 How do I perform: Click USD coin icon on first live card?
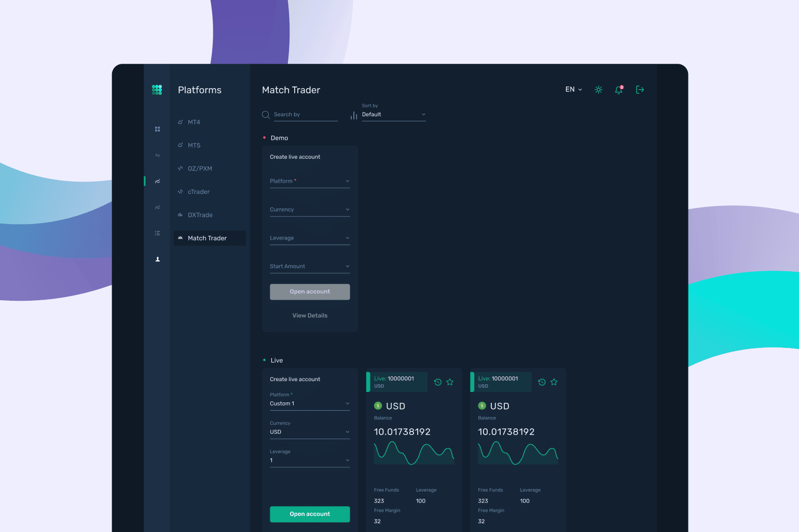click(x=378, y=405)
